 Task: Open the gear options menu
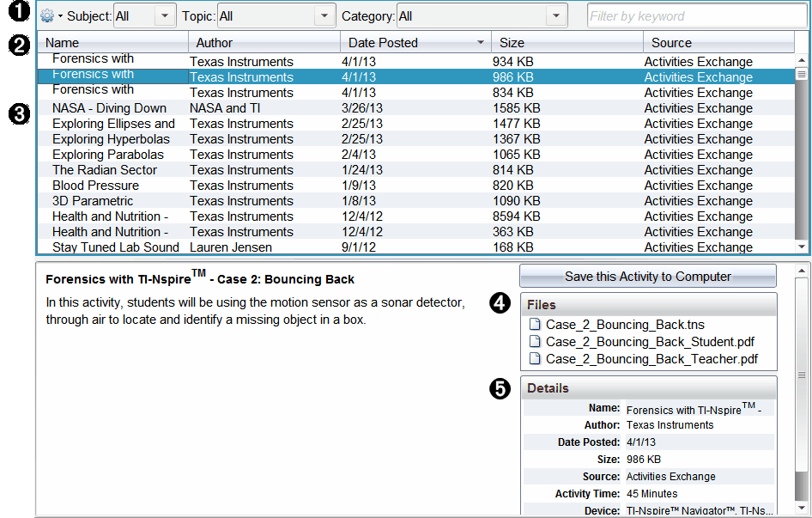[52, 16]
